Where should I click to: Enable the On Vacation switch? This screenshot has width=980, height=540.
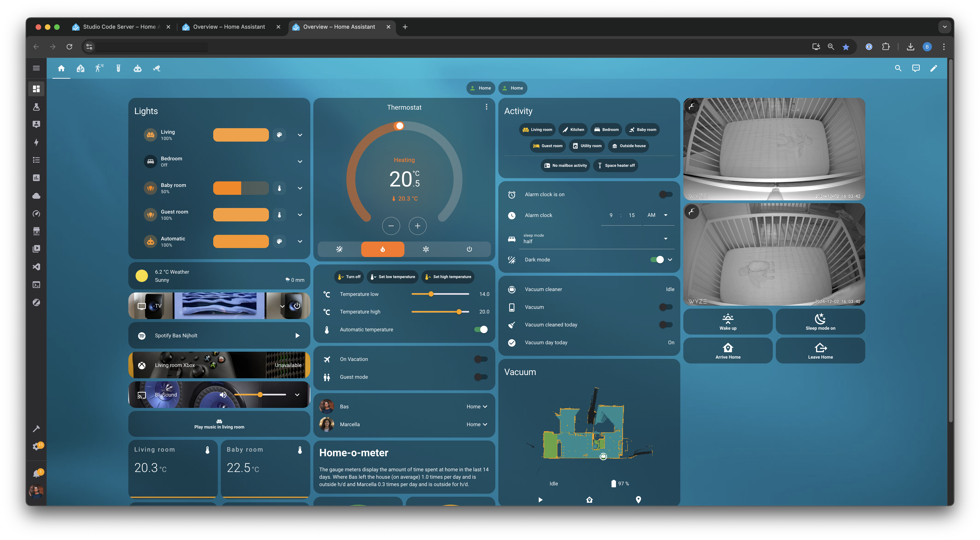[x=481, y=359]
